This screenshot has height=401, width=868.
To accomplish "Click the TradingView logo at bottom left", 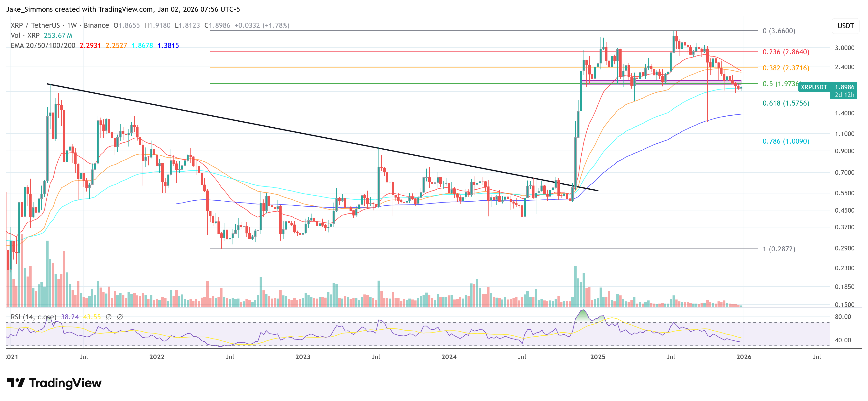I will coord(54,383).
